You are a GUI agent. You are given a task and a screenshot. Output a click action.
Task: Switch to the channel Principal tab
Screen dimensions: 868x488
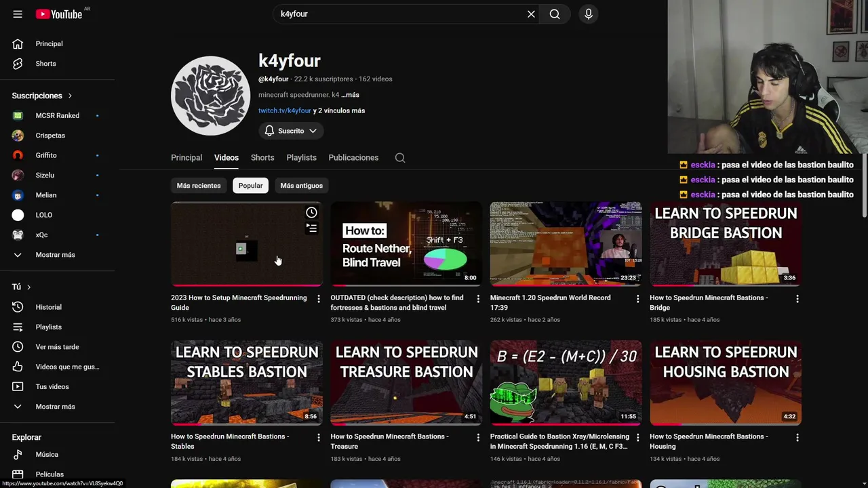pyautogui.click(x=186, y=157)
